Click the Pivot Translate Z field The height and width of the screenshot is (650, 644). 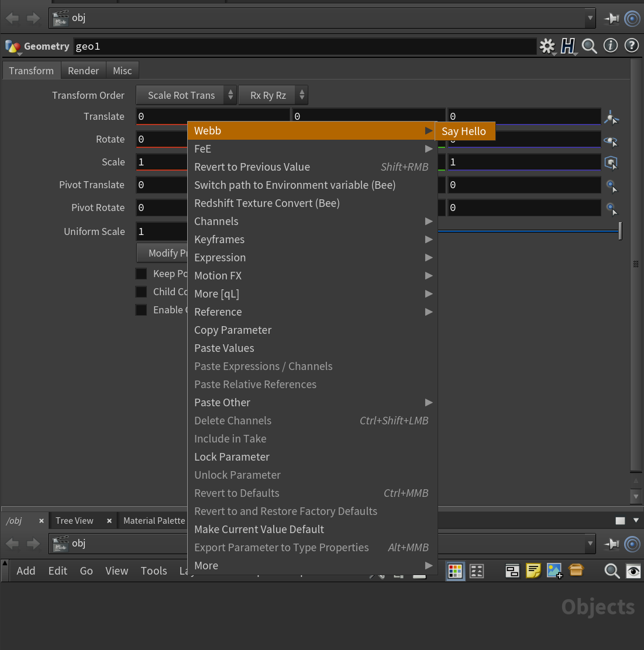coord(525,185)
